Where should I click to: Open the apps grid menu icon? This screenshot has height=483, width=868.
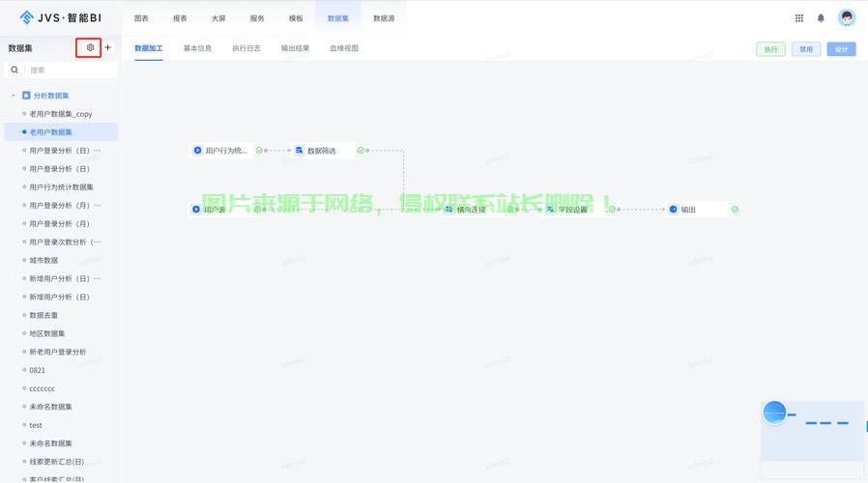click(799, 18)
